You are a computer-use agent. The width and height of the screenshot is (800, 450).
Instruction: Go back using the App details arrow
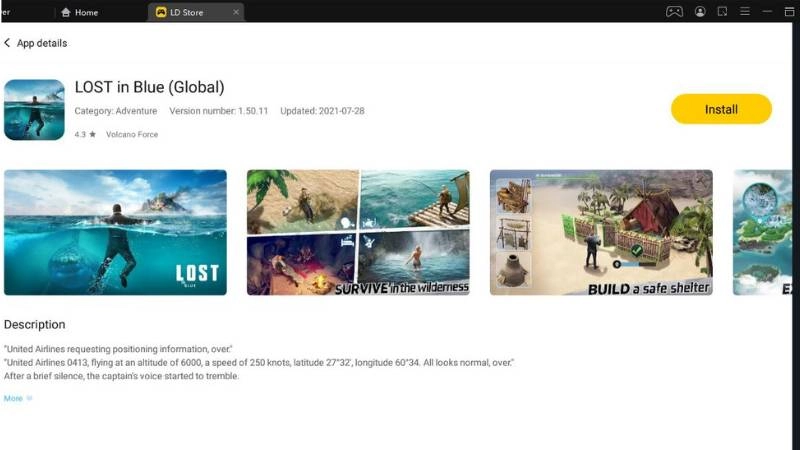(x=8, y=43)
